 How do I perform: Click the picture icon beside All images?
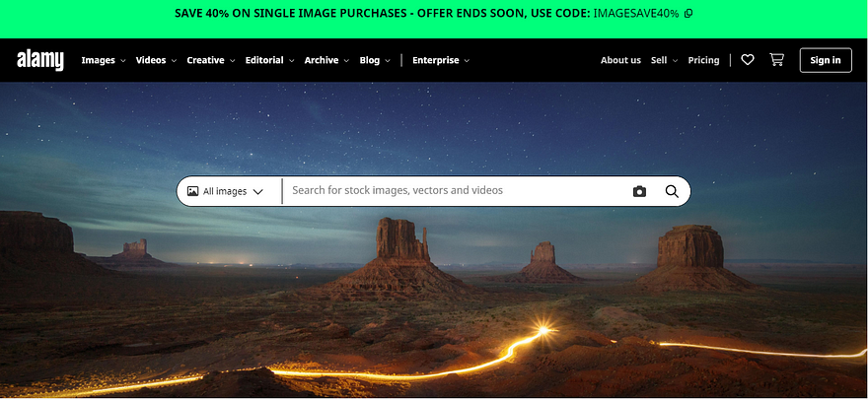192,191
